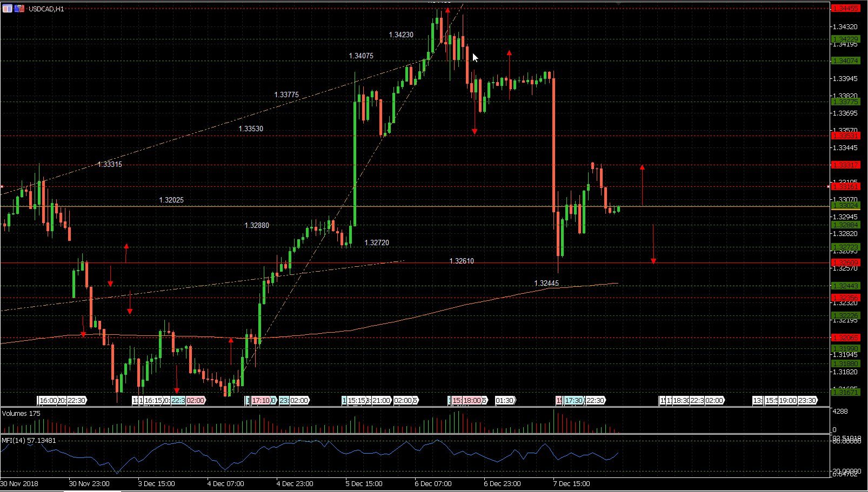Click the green 1.34074 price axis tag
Viewport: 868px width, 492px height.
(x=846, y=60)
